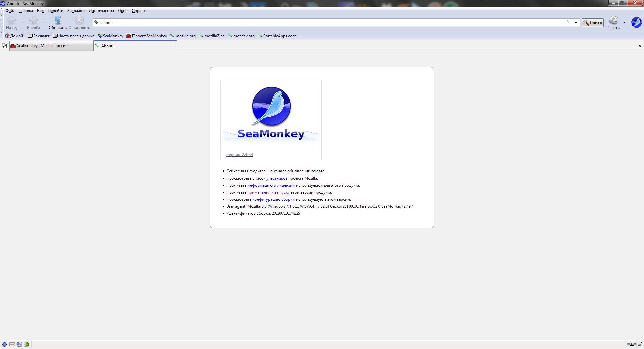This screenshot has height=349, width=644.
Task: Open the участников contributors link
Action: (277, 178)
